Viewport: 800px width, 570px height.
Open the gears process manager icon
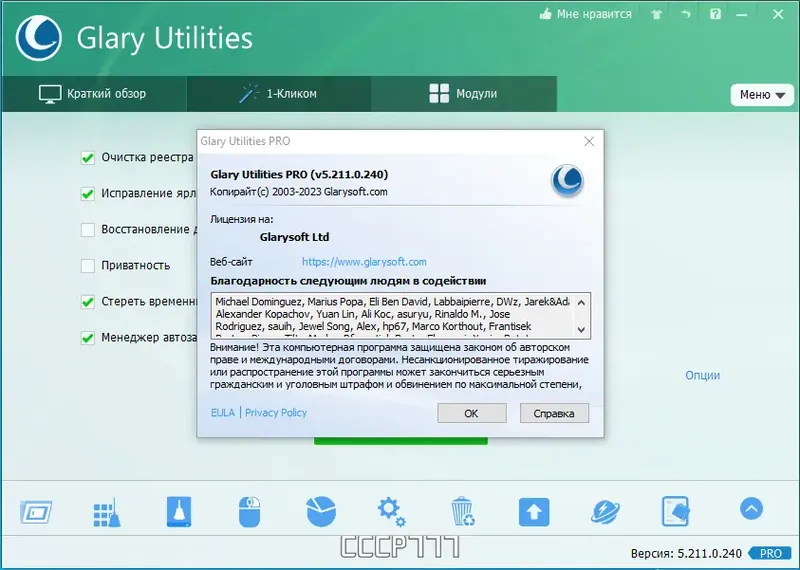(391, 512)
